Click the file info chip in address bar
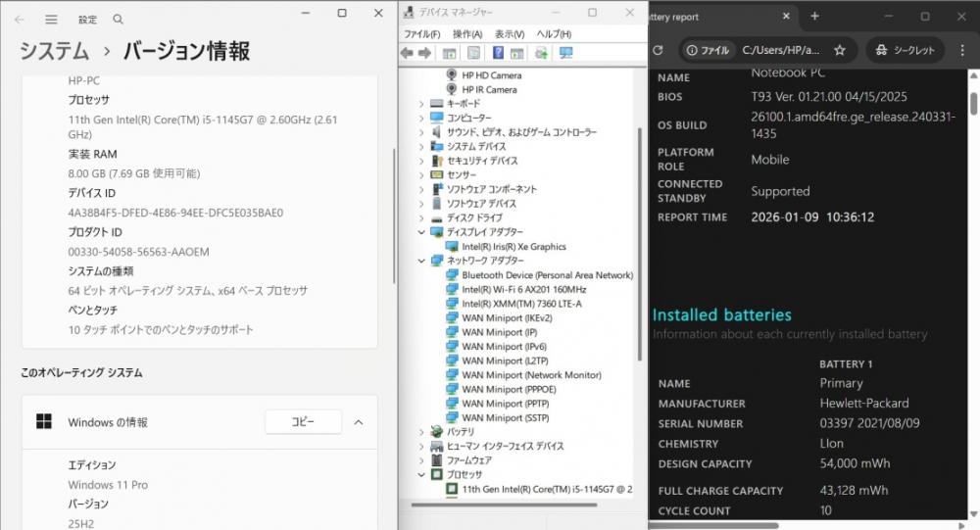Image resolution: width=980 pixels, height=530 pixels. 708,50
